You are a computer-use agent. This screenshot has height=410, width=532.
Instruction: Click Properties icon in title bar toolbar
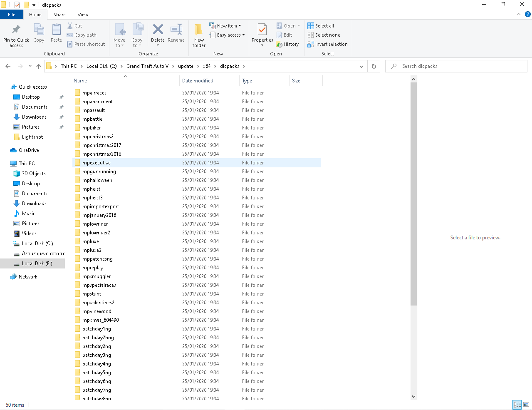tap(17, 5)
